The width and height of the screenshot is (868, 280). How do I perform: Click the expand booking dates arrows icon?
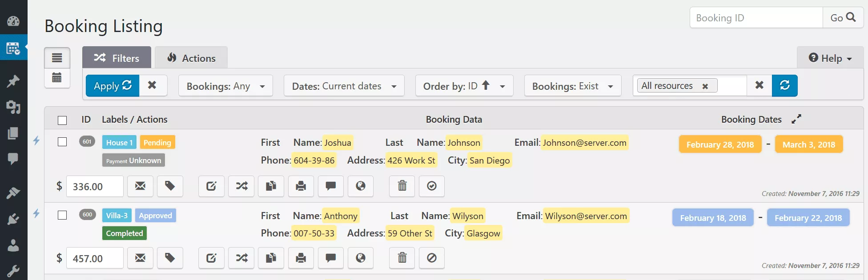796,119
